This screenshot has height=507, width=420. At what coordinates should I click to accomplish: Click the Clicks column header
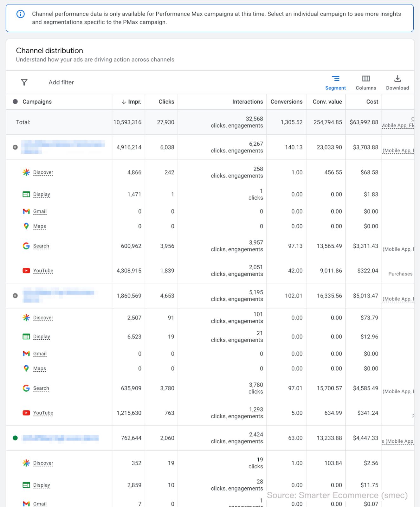(166, 102)
